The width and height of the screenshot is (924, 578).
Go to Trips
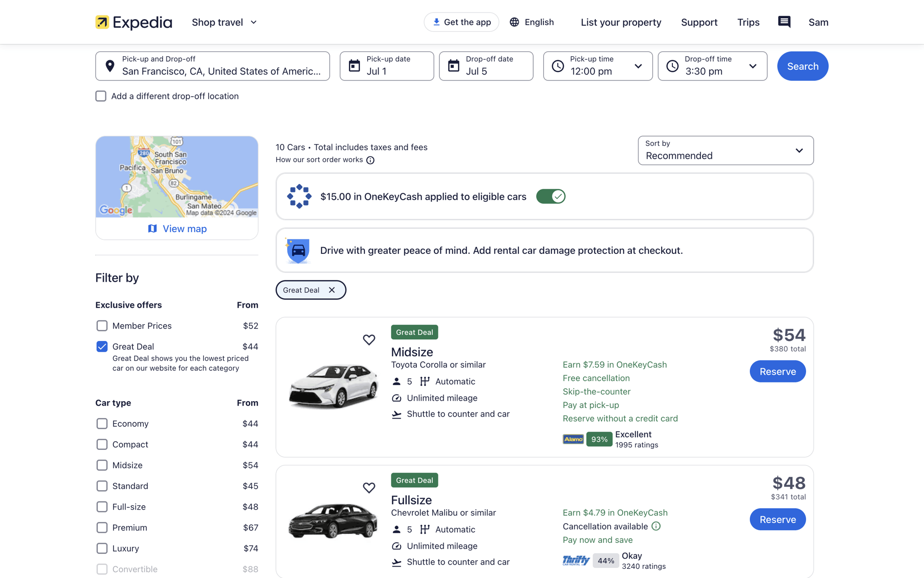point(748,22)
